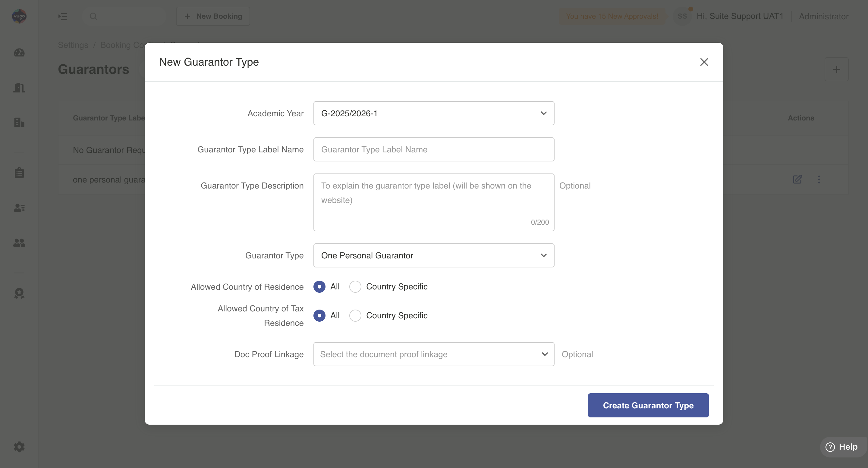868x468 pixels.
Task: Open settings gear at sidebar bottom
Action: 19,447
